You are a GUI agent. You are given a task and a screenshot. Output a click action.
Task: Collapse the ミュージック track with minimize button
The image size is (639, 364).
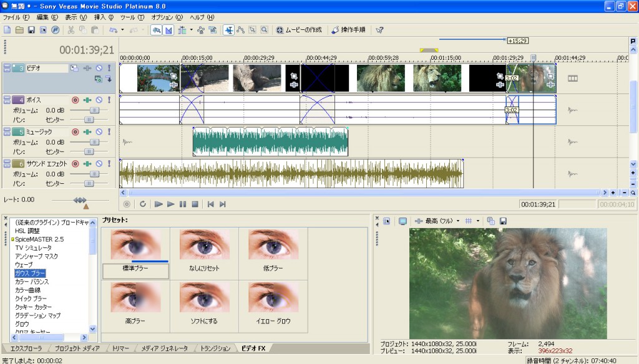(x=7, y=130)
